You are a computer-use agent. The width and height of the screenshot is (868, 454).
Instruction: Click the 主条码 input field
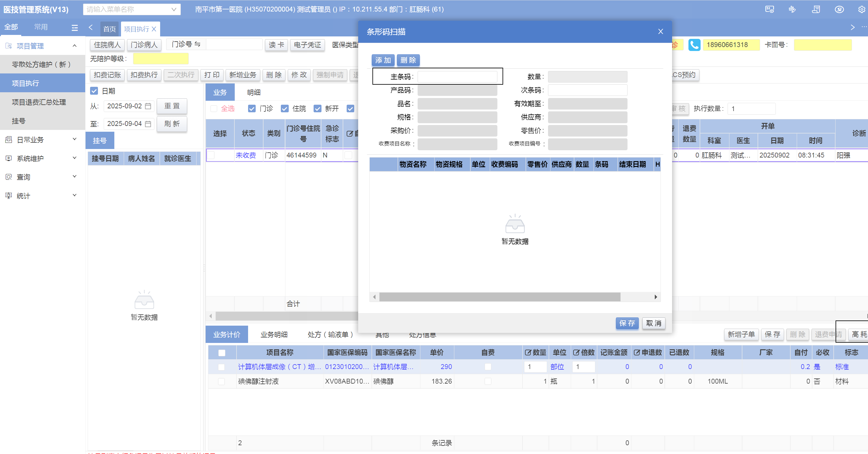457,77
